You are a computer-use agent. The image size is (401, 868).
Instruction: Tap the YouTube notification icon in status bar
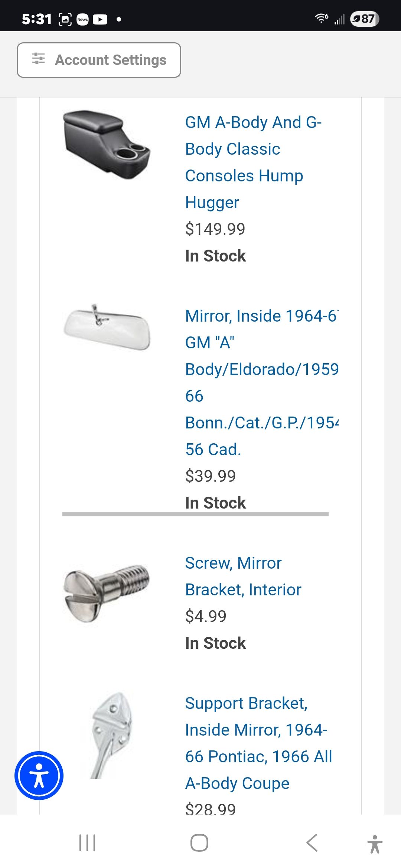tap(100, 19)
